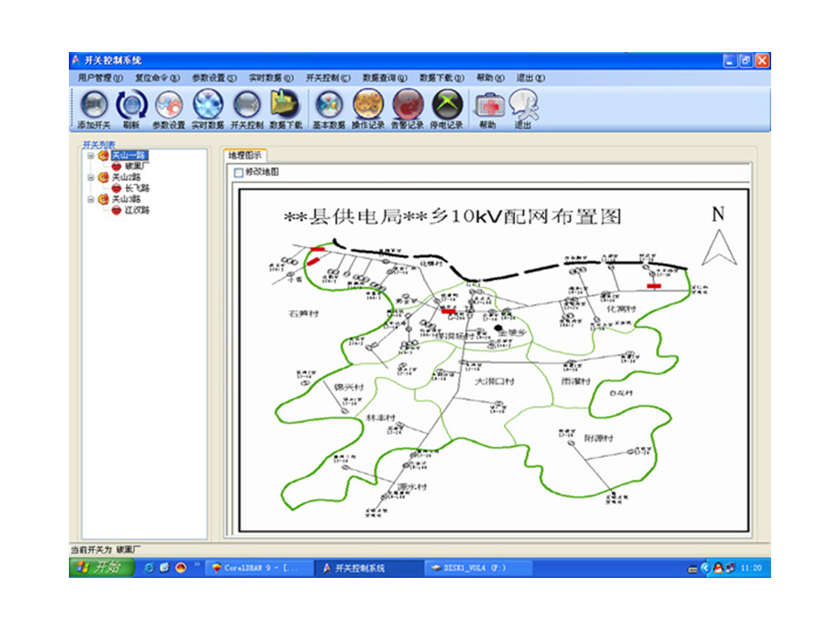The width and height of the screenshot is (840, 630).
Task: Open the 开关控制 menu
Action: coord(328,78)
